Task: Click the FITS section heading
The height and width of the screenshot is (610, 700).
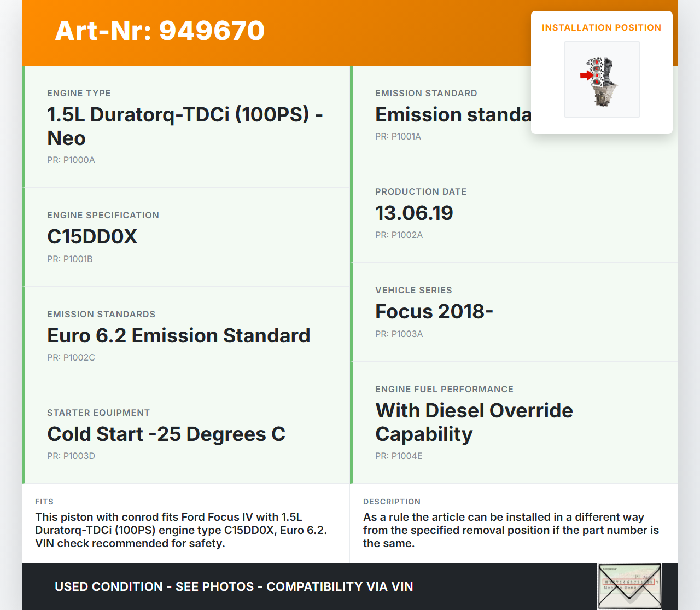Action: [44, 502]
